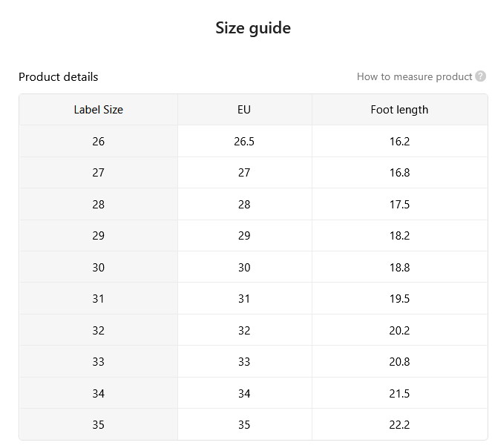Select foot length 19.5 cell
The height and width of the screenshot is (448, 492).
pyautogui.click(x=399, y=299)
